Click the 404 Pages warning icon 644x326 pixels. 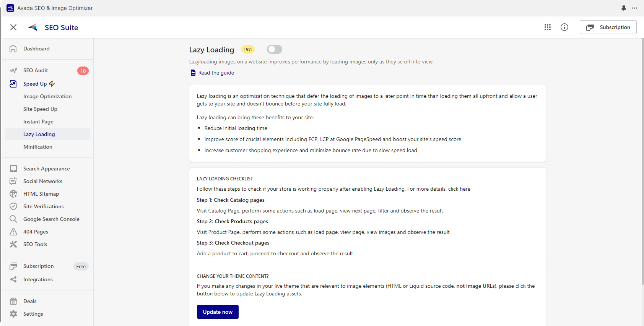(x=13, y=232)
